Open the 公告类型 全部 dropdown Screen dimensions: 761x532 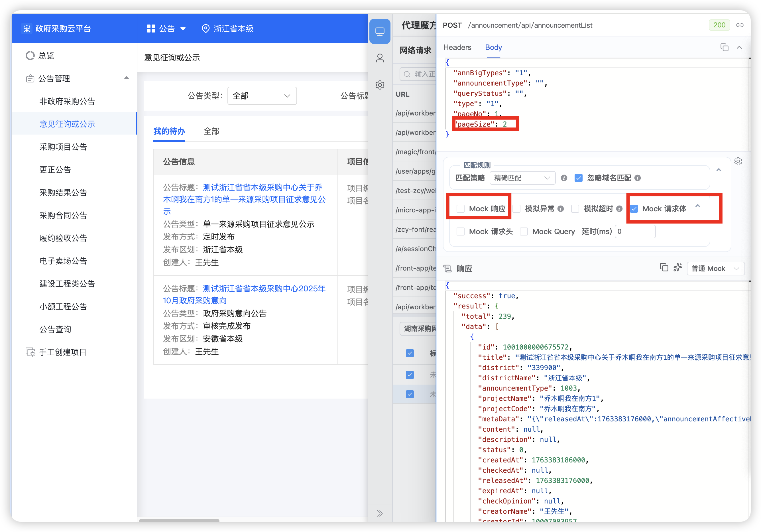[x=262, y=96]
